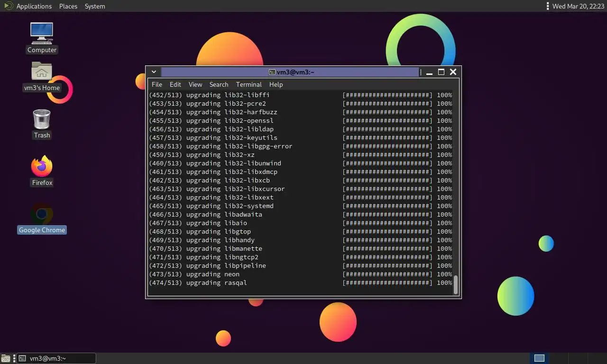The width and height of the screenshot is (607, 364).
Task: Click the line upgrading lib32-harfbuzz
Action: click(x=300, y=112)
